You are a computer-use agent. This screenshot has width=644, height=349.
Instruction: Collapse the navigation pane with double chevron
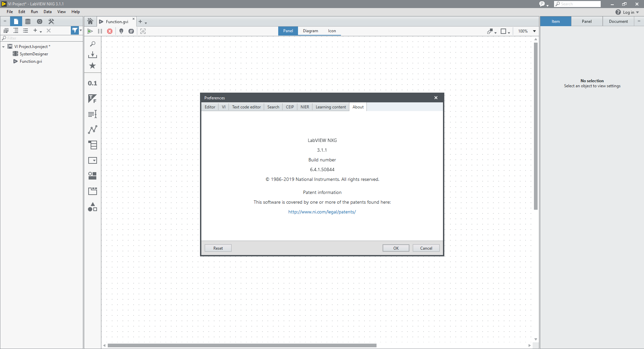pyautogui.click(x=5, y=21)
